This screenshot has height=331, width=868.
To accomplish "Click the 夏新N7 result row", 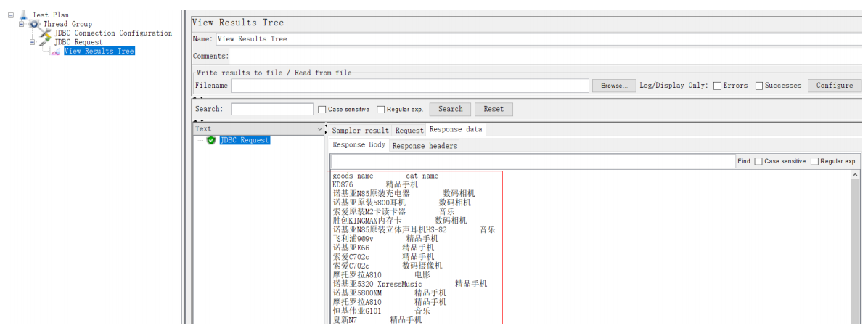I will point(377,320).
